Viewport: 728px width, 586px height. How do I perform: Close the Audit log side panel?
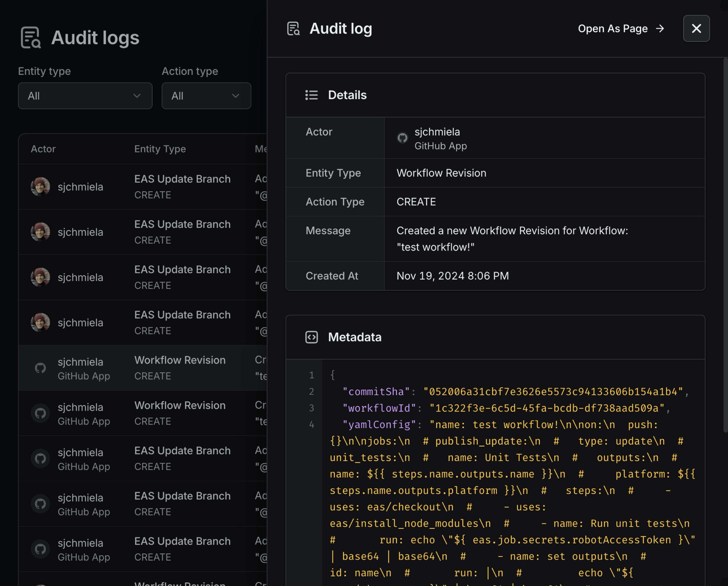[x=696, y=29]
